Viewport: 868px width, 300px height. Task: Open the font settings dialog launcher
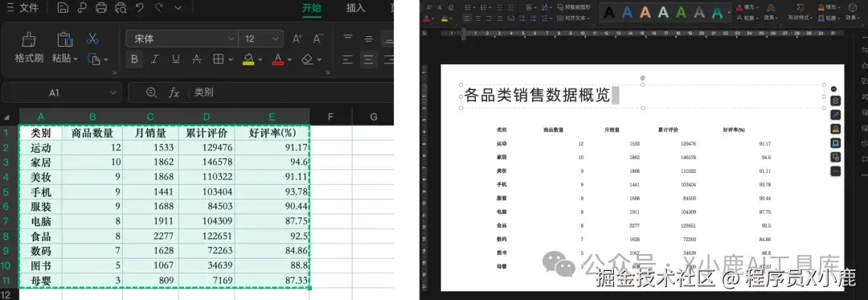(328, 72)
